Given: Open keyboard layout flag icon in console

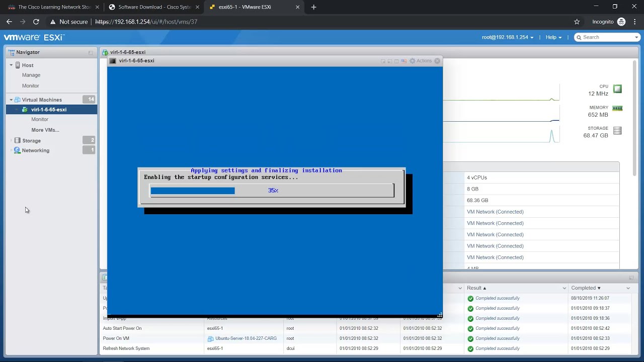Looking at the screenshot, I should (404, 61).
